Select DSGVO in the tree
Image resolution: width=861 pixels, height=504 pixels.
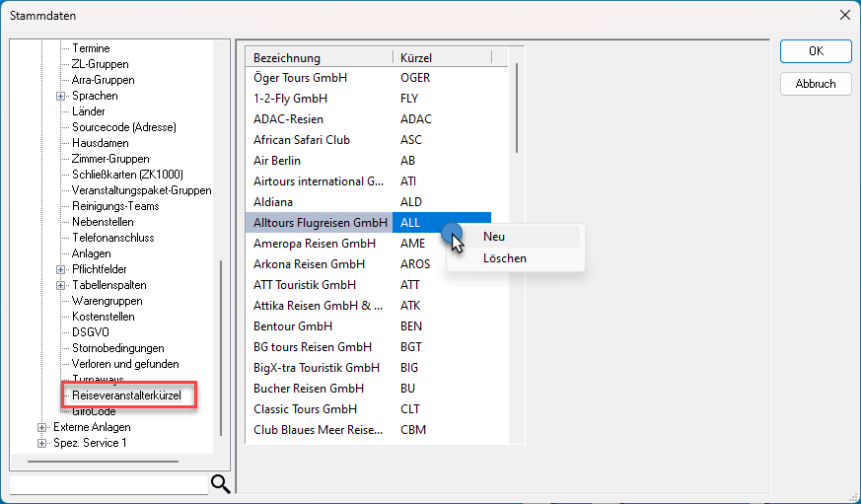[x=91, y=332]
